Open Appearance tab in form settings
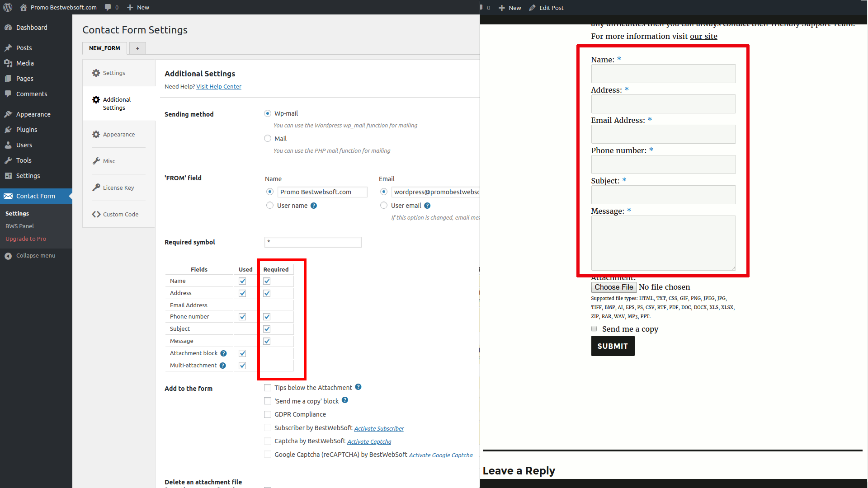The width and height of the screenshot is (868, 488). 119,134
